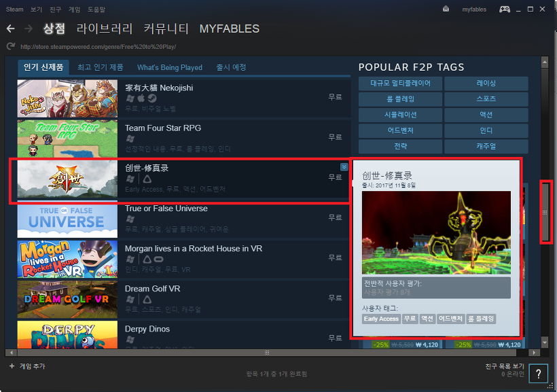The width and height of the screenshot is (557, 392).
Task: Go to 커뮤니티 section
Action: 166,29
